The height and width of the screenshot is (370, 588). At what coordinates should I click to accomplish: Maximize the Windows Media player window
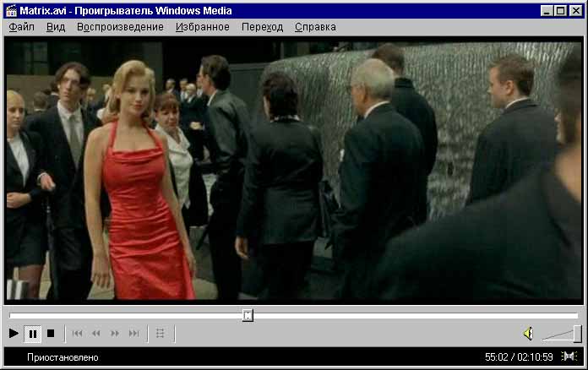[x=560, y=10]
